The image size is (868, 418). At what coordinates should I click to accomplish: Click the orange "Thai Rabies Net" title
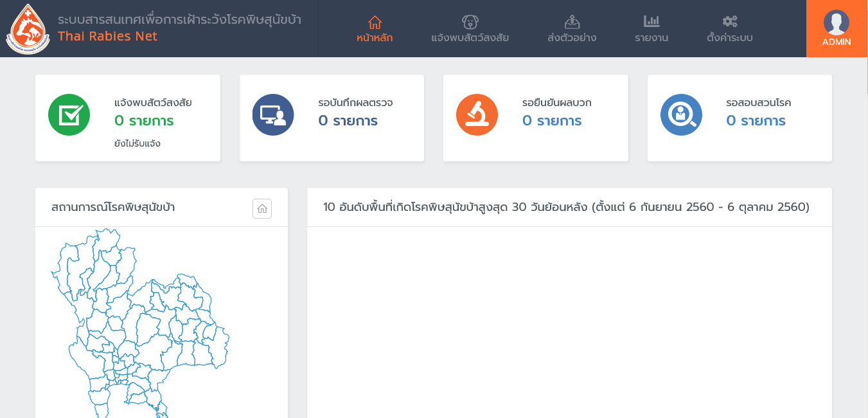point(107,37)
